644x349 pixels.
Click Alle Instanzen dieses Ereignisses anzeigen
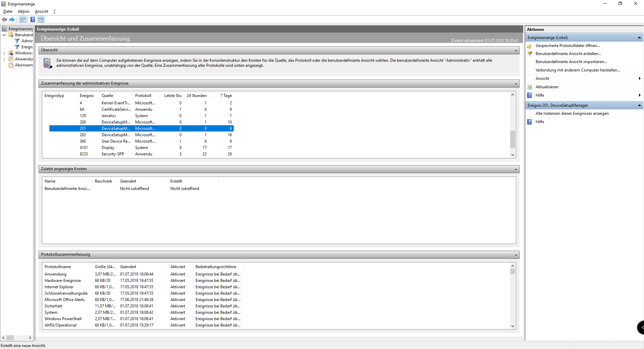pos(572,113)
